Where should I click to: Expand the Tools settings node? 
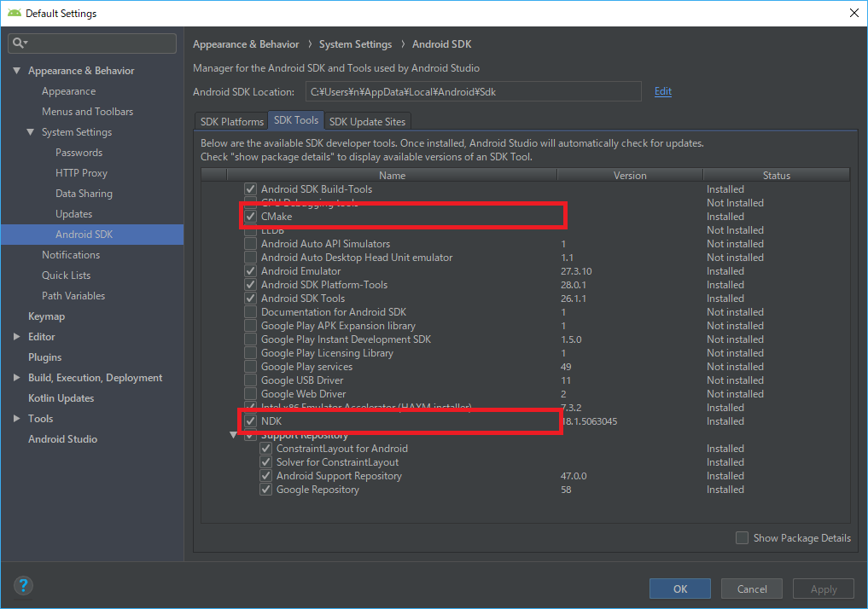[16, 418]
